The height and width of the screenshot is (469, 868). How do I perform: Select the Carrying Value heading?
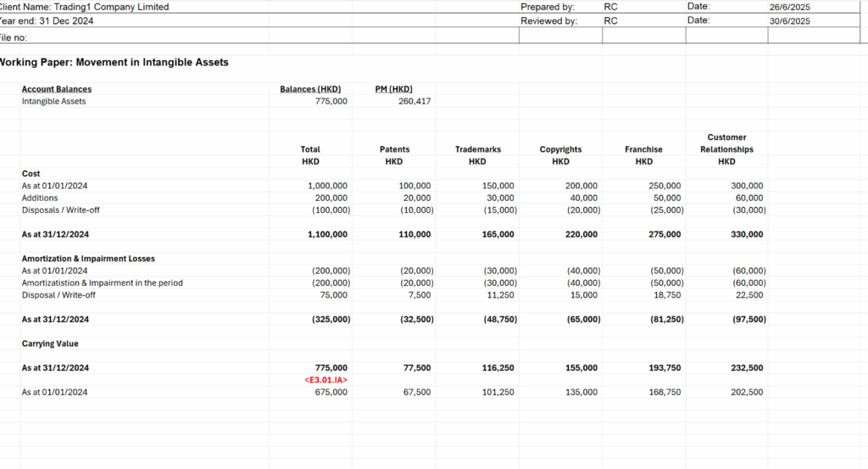click(50, 344)
